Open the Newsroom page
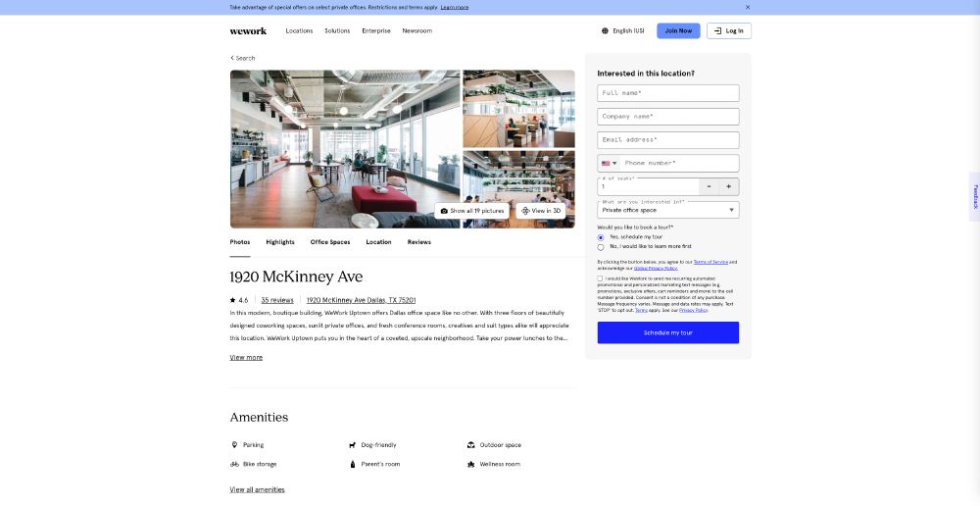Screen dimensions: 980x506 [416, 30]
